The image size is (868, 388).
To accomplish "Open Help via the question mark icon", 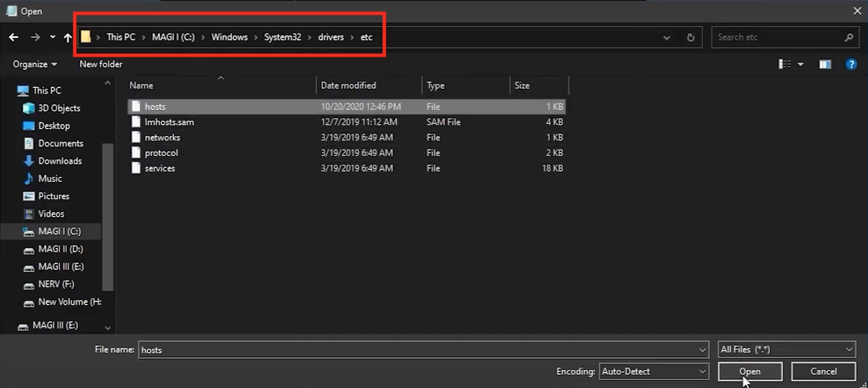I will tap(852, 64).
